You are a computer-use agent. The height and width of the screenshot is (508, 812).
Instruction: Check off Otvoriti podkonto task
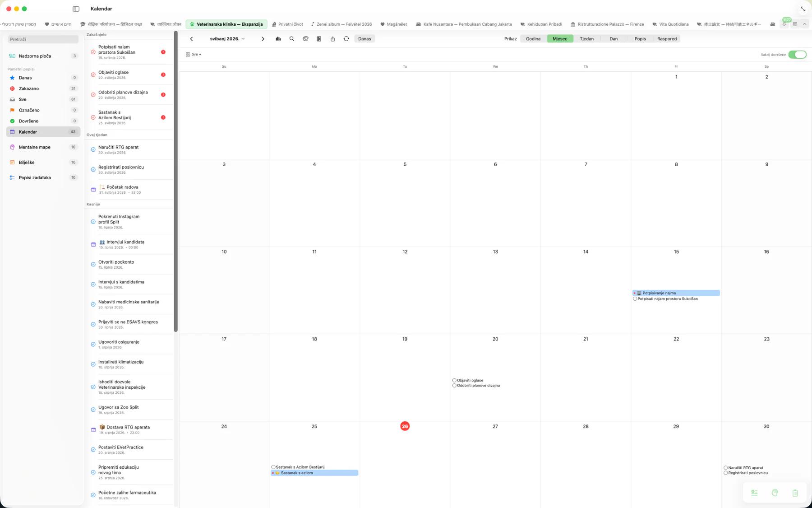[x=93, y=264]
